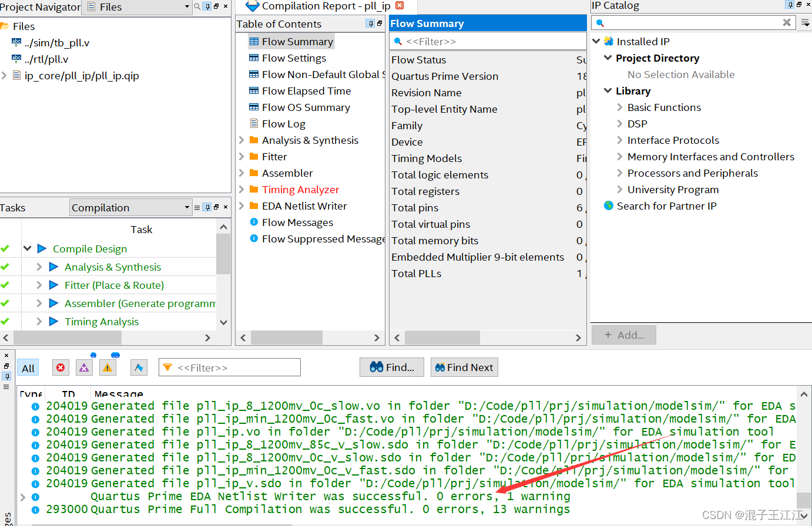Click the + Add... button in IP Catalog
Image resolution: width=812 pixels, height=526 pixels.
[x=623, y=335]
